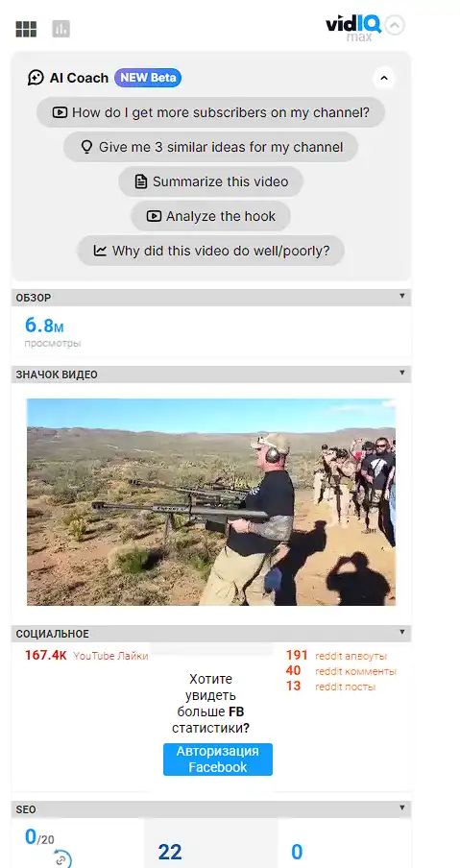Choose Summarize this video suggestion
The width and height of the screenshot is (460, 868).
211,181
